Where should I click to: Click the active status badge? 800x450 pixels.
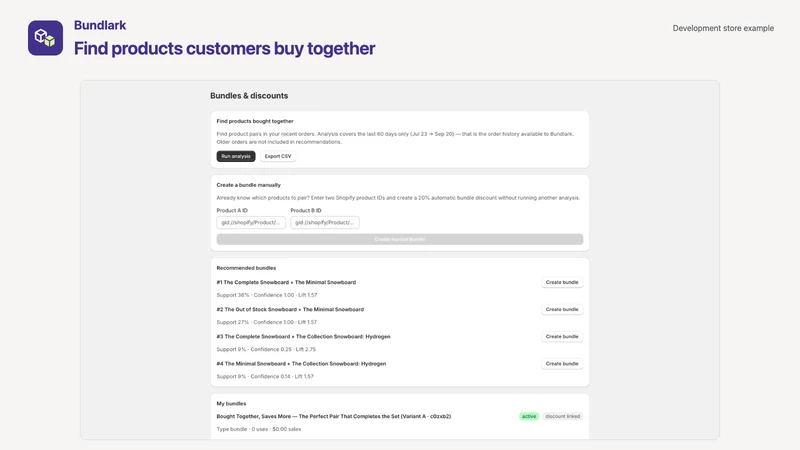tap(529, 416)
